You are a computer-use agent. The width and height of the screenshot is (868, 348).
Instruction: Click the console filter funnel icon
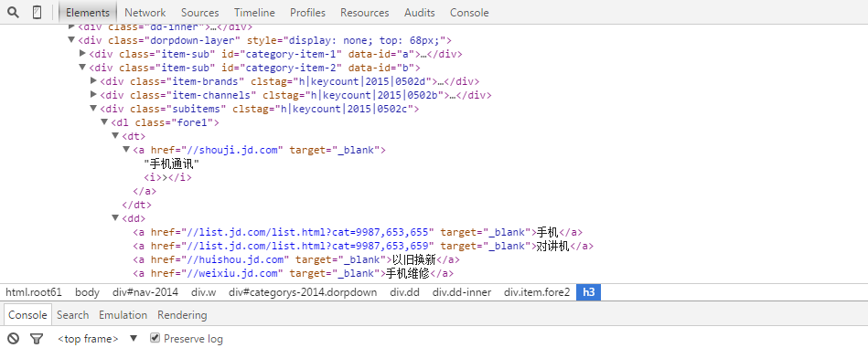click(x=37, y=339)
